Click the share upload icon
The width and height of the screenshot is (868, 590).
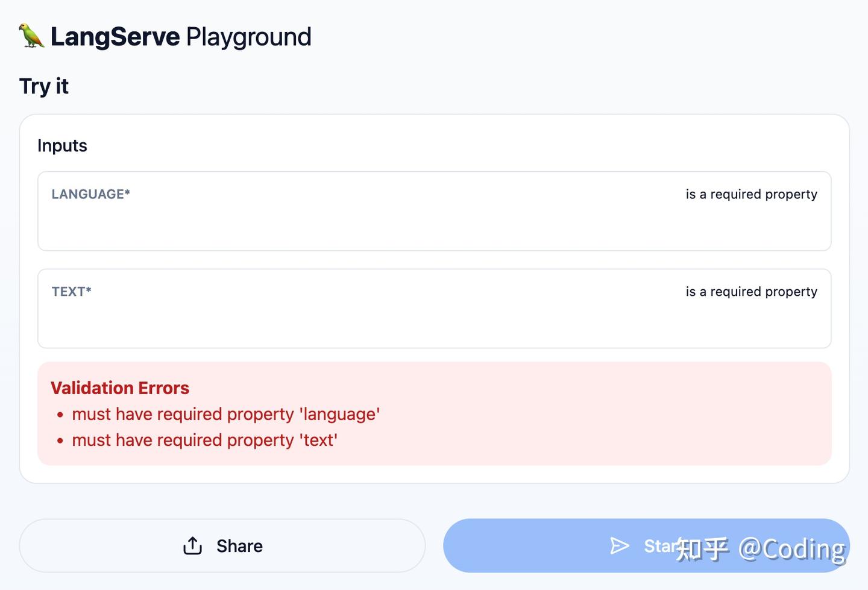pyautogui.click(x=193, y=545)
